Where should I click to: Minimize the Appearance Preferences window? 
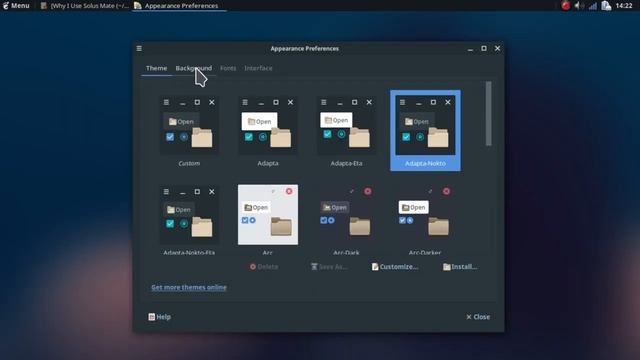[470, 49]
